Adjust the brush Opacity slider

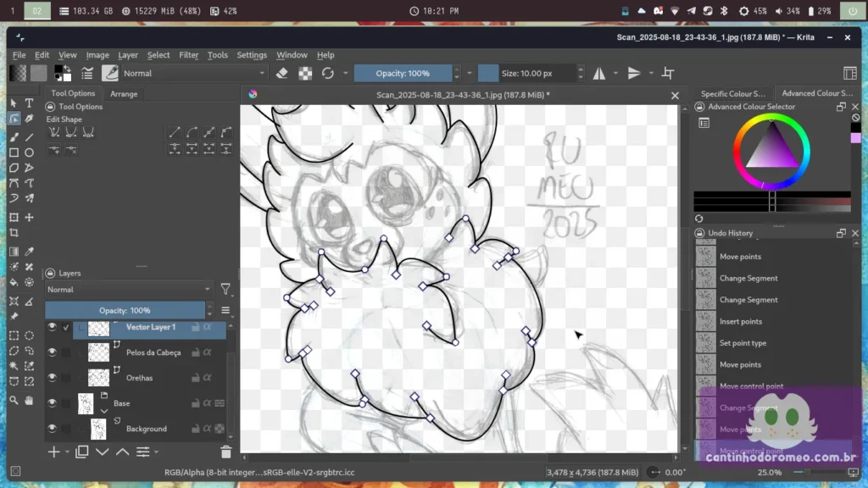tap(403, 73)
